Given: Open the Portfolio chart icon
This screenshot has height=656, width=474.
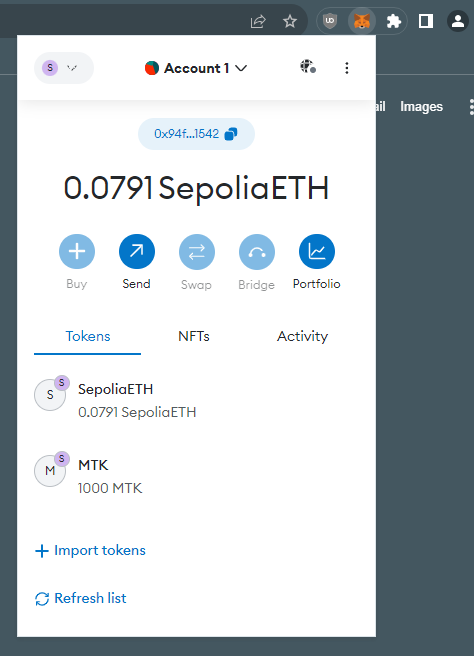Looking at the screenshot, I should pos(317,251).
